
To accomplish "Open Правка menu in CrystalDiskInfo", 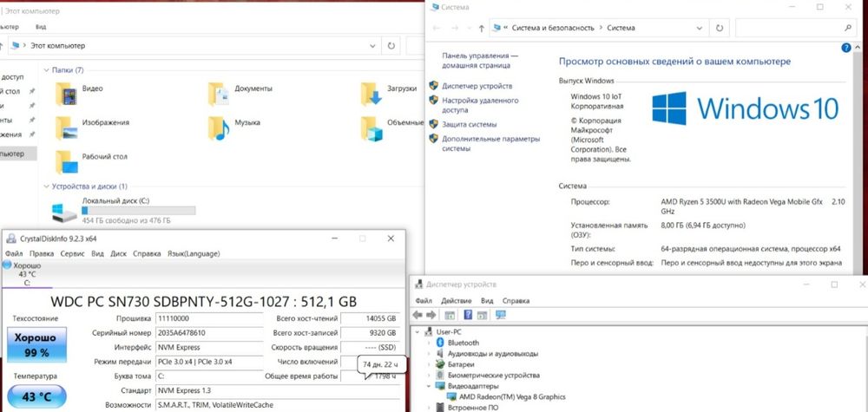I will point(42,253).
